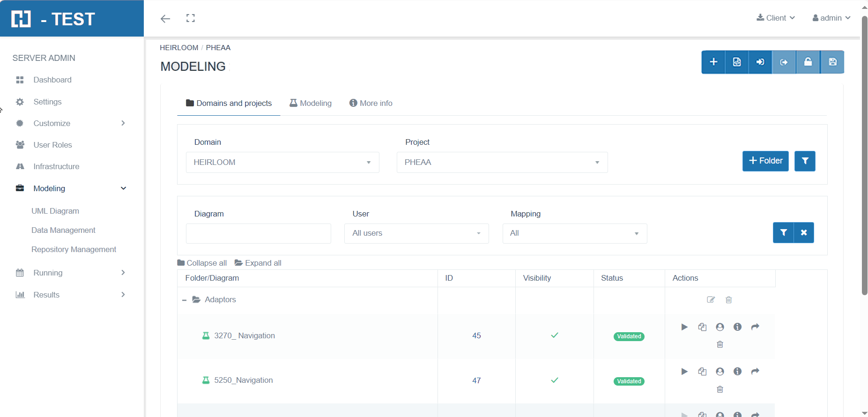This screenshot has height=417, width=868.
Task: Open the Domain dropdown showing HEIRLOOM
Action: 282,162
